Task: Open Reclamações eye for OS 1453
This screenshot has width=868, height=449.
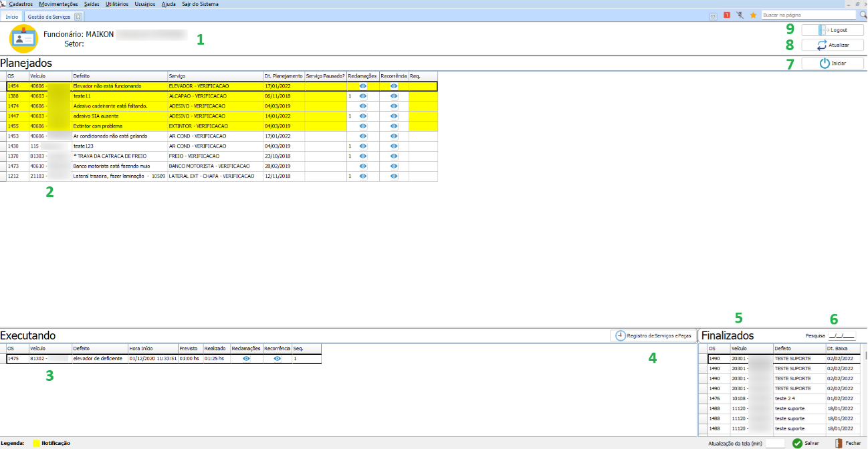Action: [363, 136]
